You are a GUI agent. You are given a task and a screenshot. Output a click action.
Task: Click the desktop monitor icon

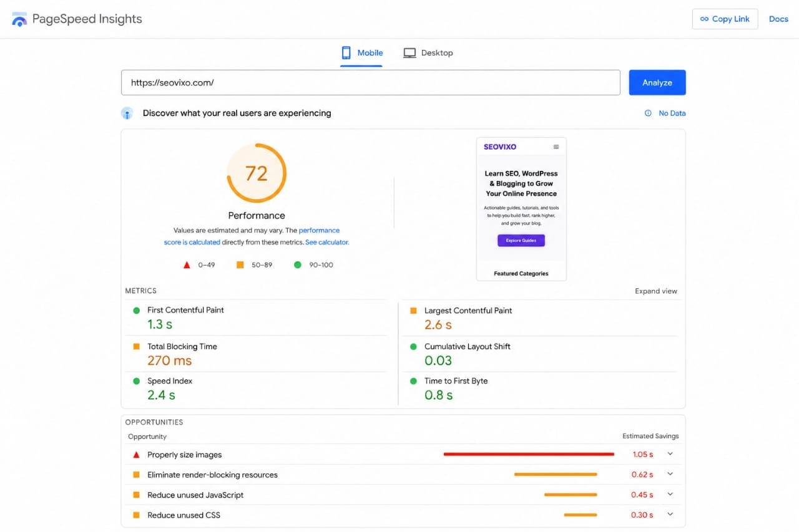click(409, 53)
